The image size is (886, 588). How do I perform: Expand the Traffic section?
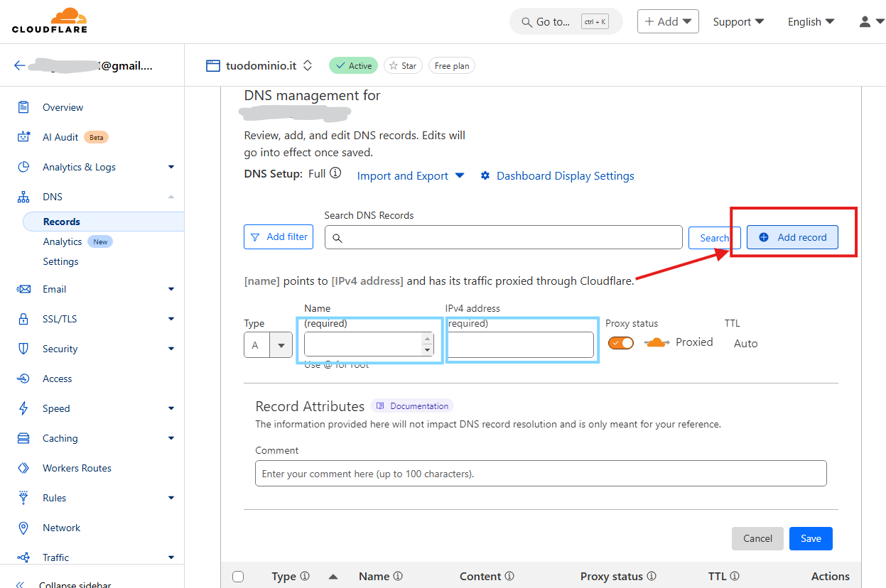pyautogui.click(x=171, y=557)
